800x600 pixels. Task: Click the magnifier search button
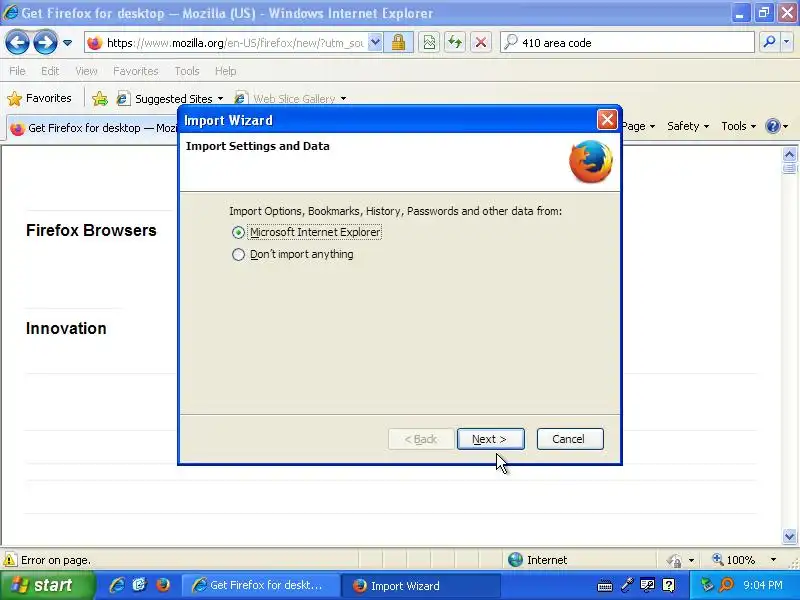(x=769, y=42)
